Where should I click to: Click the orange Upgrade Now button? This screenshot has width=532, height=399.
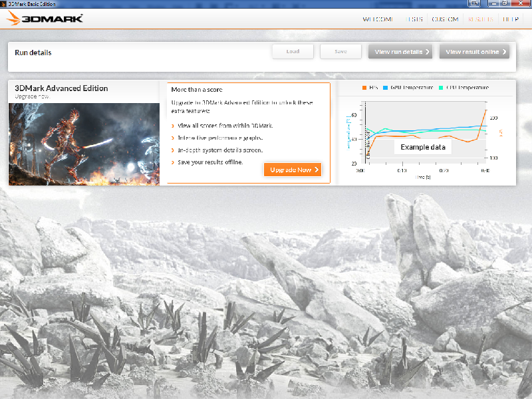(293, 170)
